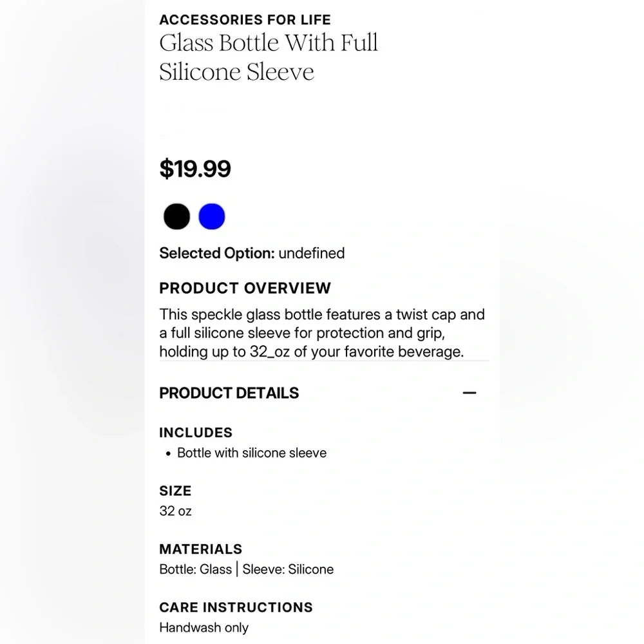
Task: Click the Glass Bottle product title
Action: (269, 57)
